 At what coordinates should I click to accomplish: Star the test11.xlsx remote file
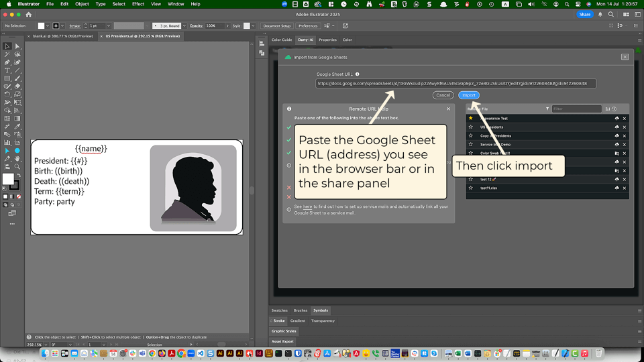pos(471,188)
